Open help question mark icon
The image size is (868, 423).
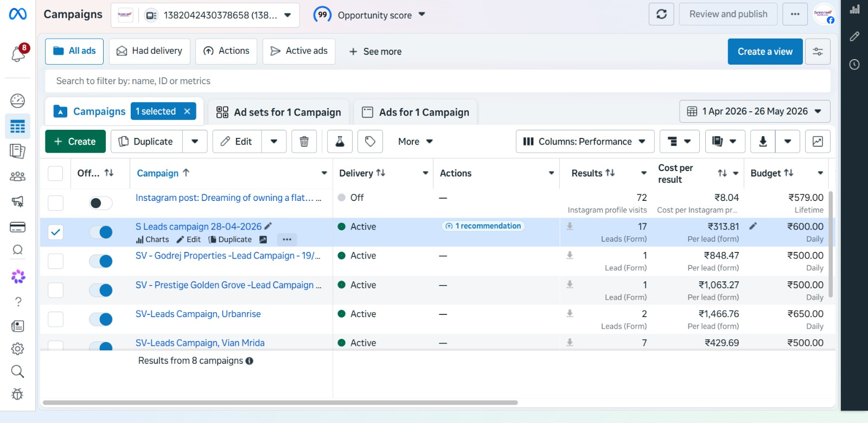click(18, 301)
